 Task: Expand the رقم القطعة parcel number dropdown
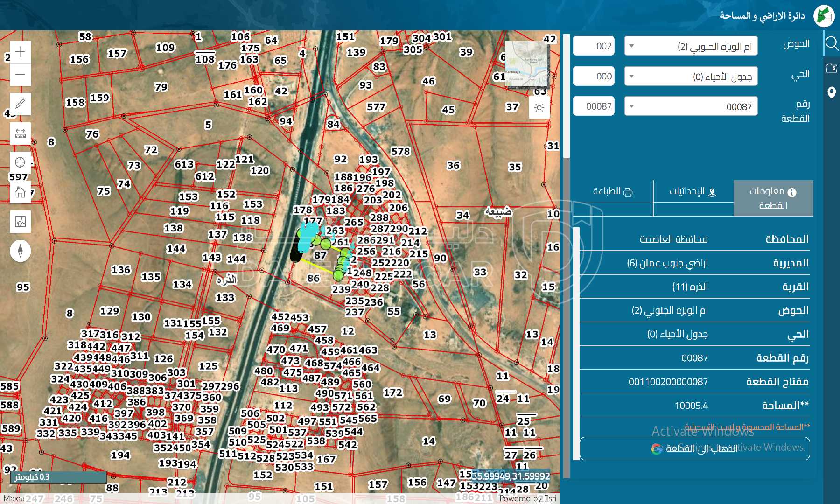(x=691, y=106)
